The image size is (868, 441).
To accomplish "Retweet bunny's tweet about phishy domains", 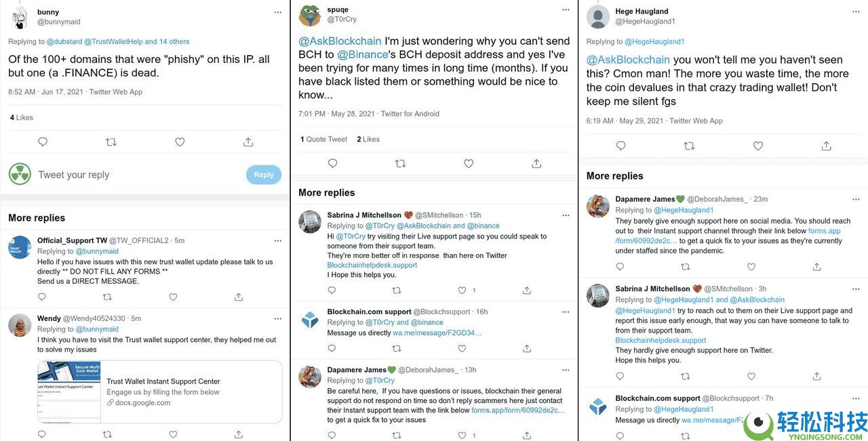I will click(x=111, y=142).
